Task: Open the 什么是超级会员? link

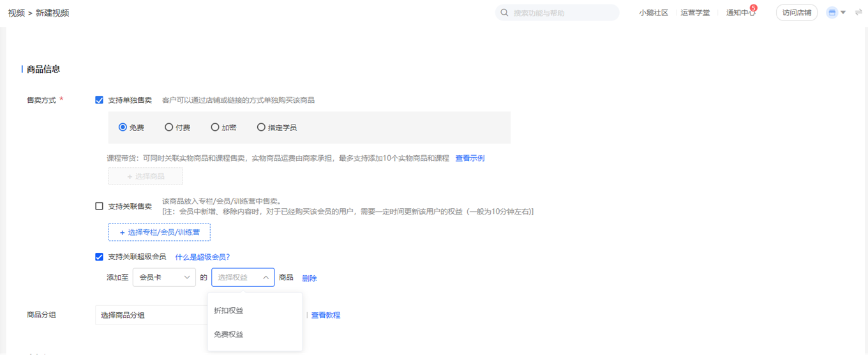Action: coord(202,257)
